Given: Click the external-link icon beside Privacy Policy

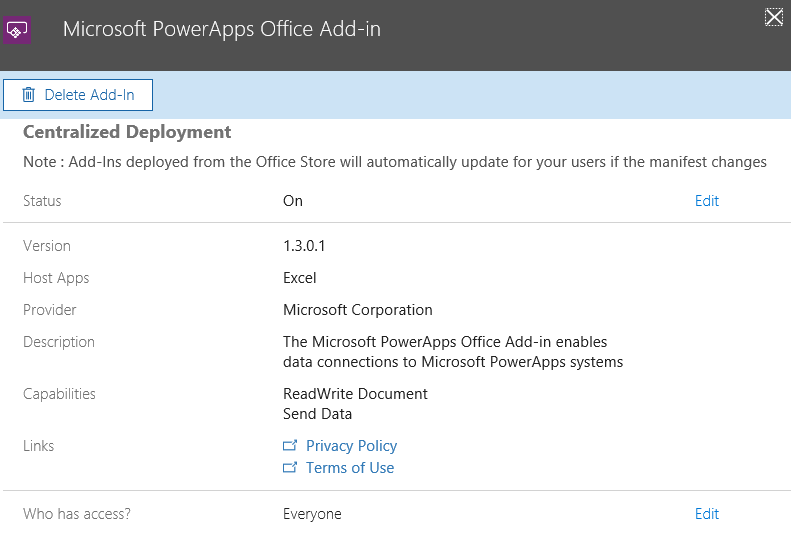Looking at the screenshot, I should click(x=290, y=446).
